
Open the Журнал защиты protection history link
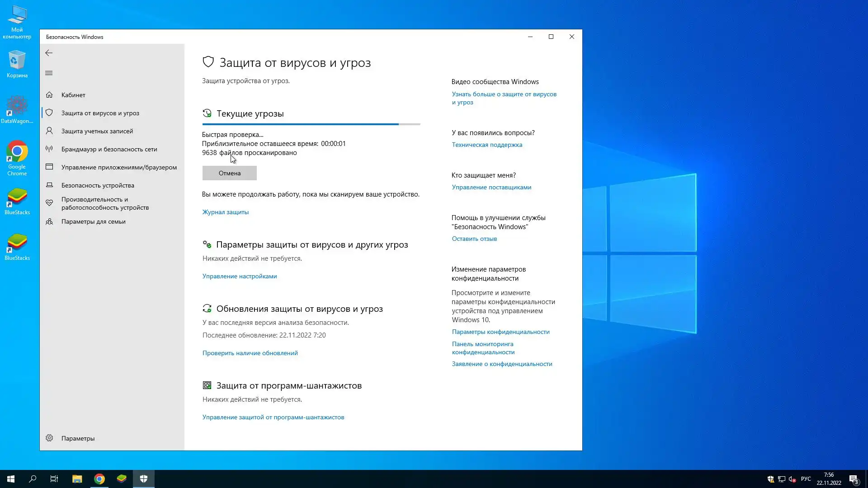pos(225,212)
